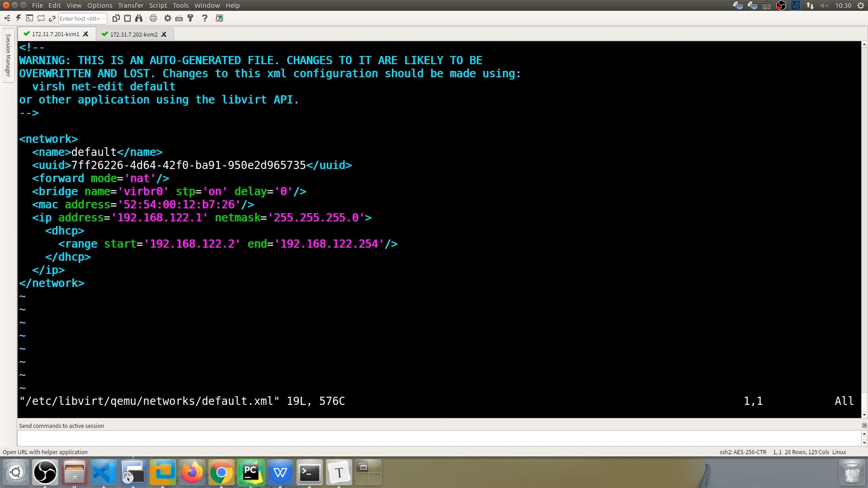
Task: Close the command window panel
Action: 864,426
